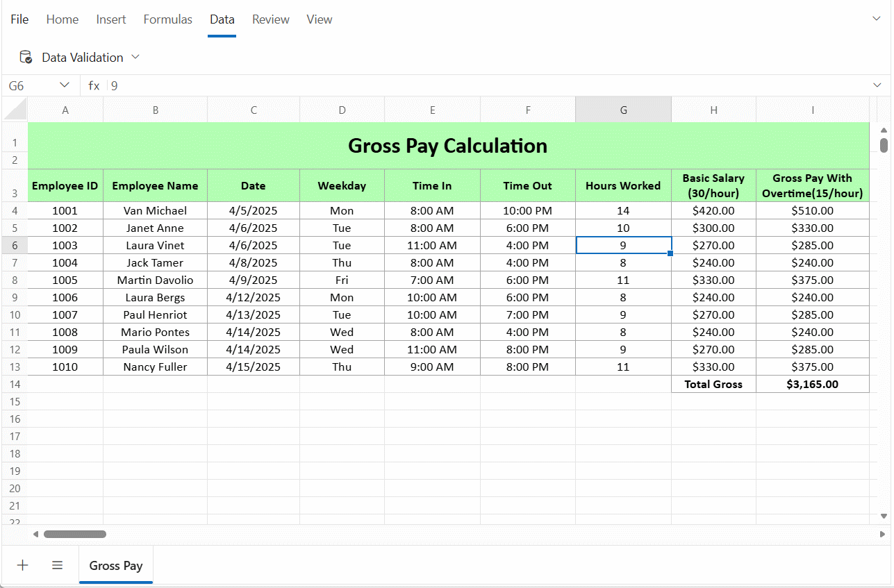Click the formula bar input showing 9
Screen dimensions: 894x588
point(486,85)
